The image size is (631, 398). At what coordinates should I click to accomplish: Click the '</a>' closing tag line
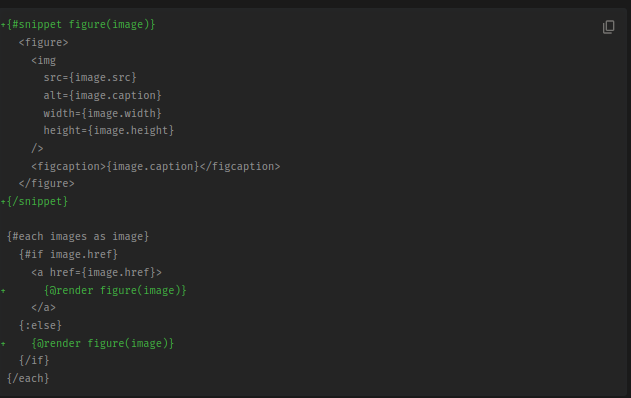point(43,307)
